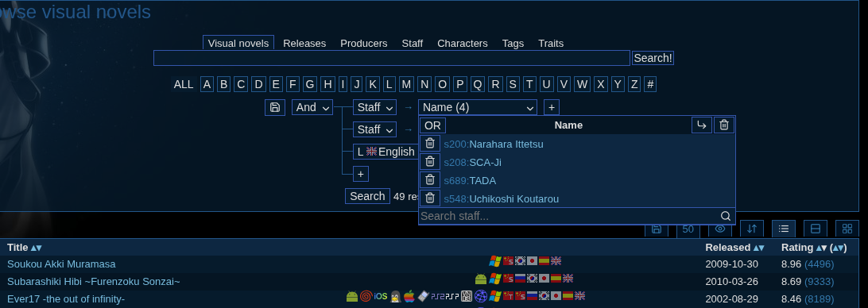This screenshot has width=868, height=308.
Task: Filter titles starting with S
Action: click(x=513, y=85)
